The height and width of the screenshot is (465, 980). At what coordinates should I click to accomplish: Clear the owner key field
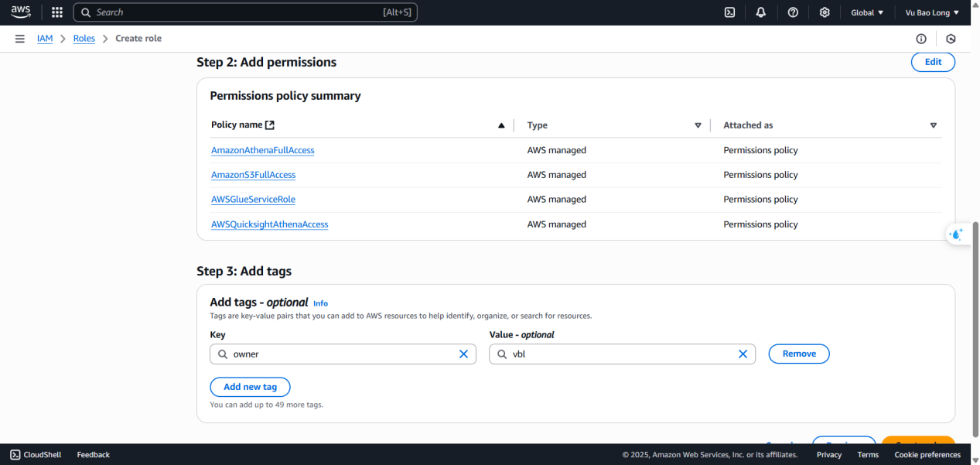(x=464, y=354)
